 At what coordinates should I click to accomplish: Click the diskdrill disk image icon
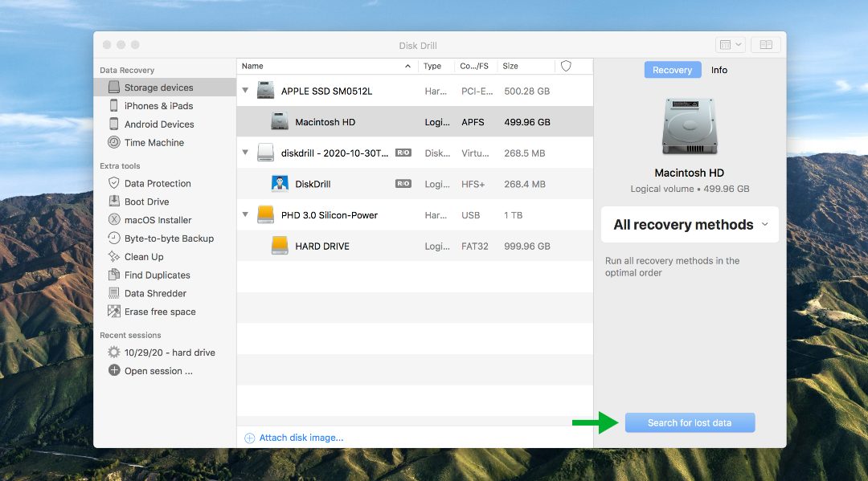point(266,153)
